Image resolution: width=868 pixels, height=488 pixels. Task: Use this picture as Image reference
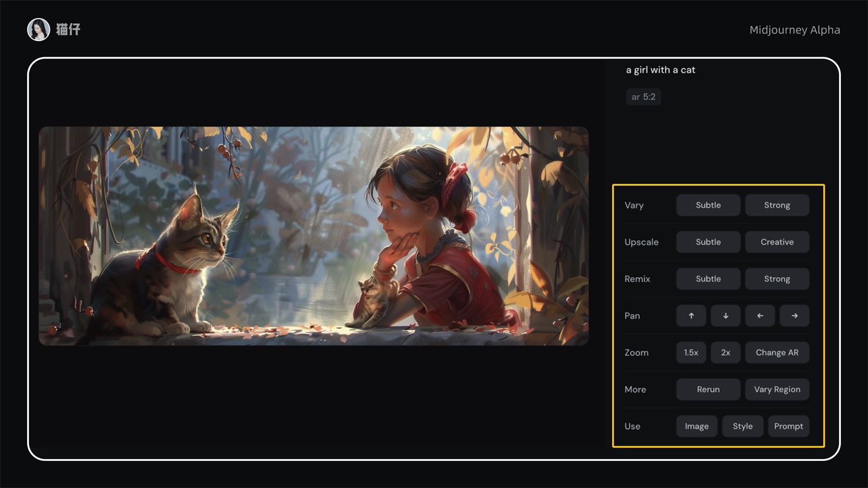pos(697,426)
